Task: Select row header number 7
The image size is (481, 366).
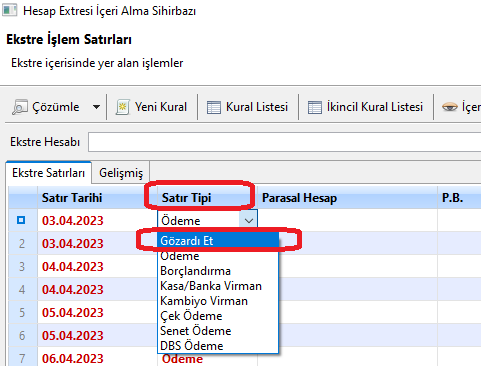Action: 22,357
